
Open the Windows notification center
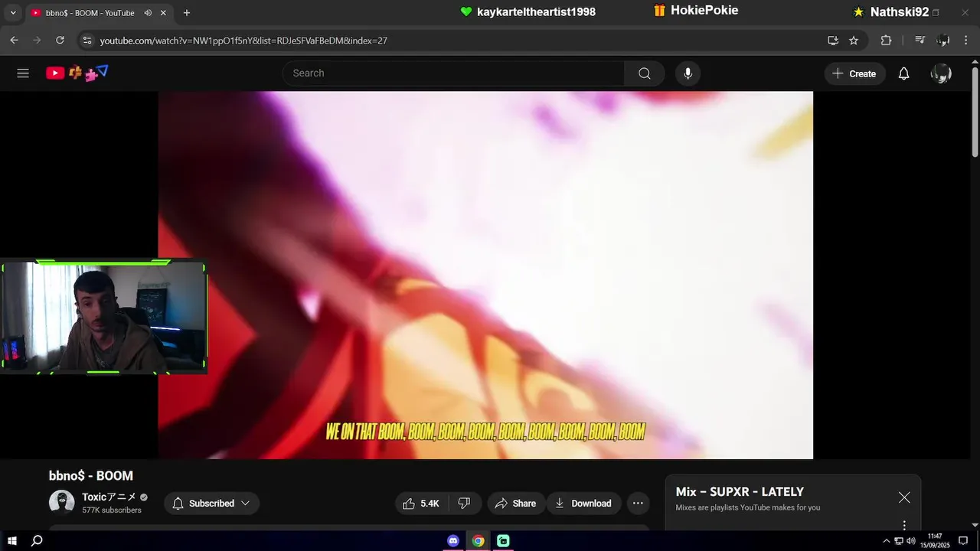click(963, 541)
